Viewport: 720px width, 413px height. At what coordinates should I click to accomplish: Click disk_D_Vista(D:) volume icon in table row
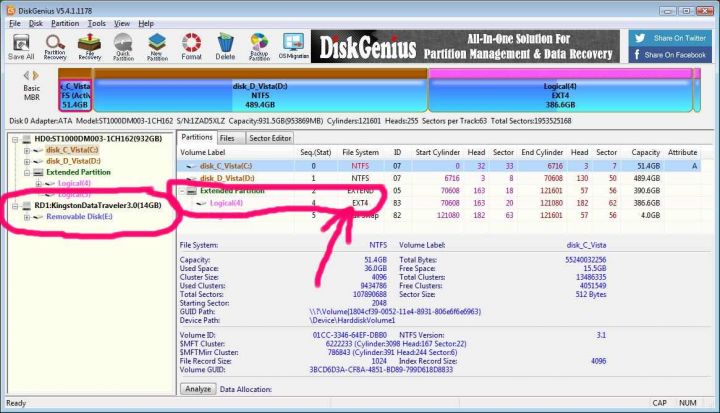[191, 178]
